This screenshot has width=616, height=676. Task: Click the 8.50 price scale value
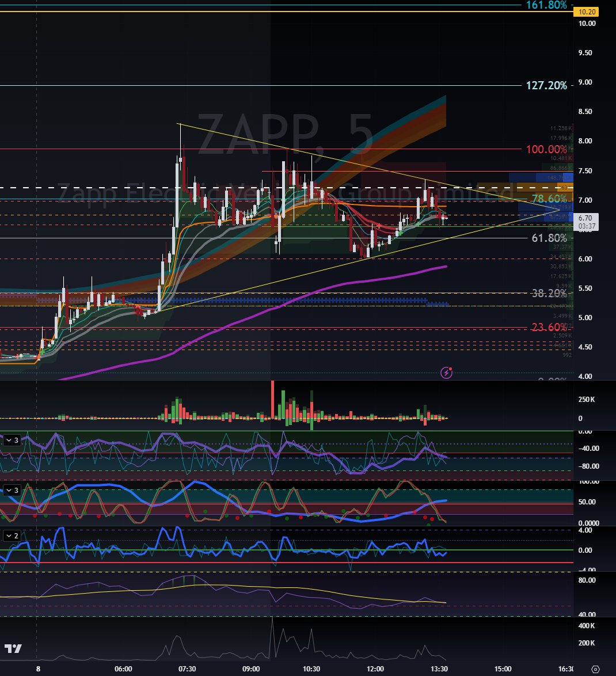tap(585, 112)
